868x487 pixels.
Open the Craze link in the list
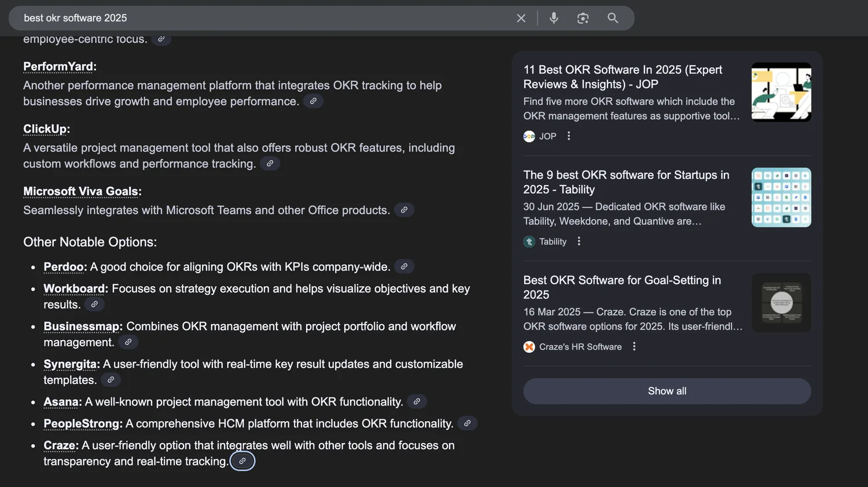59,445
